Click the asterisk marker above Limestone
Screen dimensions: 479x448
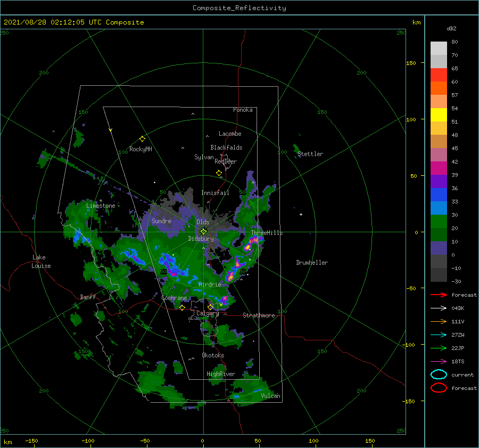click(x=101, y=201)
